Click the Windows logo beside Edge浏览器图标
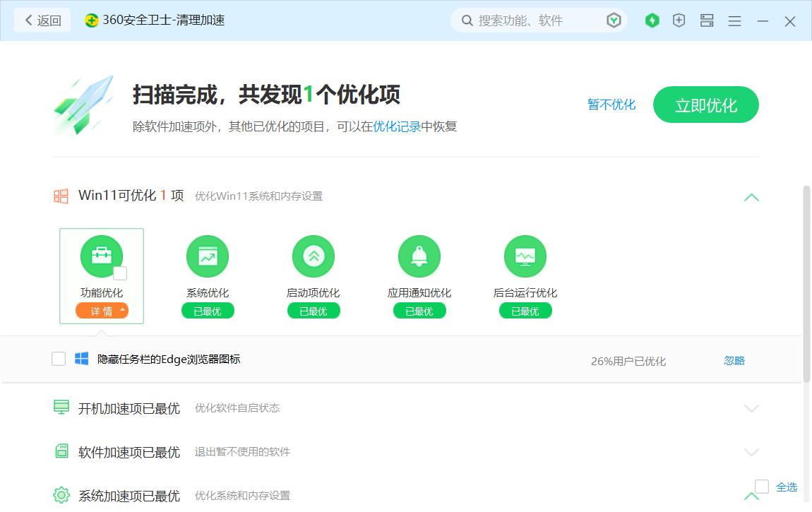 tap(83, 359)
